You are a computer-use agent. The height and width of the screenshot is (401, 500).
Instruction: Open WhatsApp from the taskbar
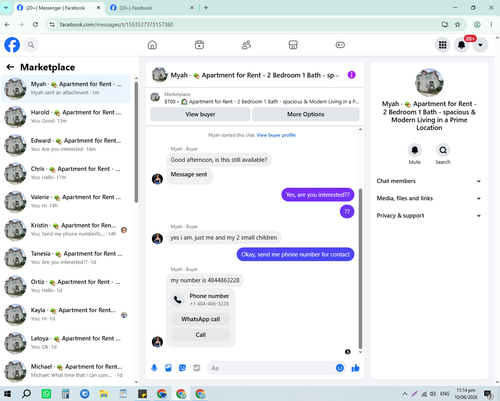46,394
